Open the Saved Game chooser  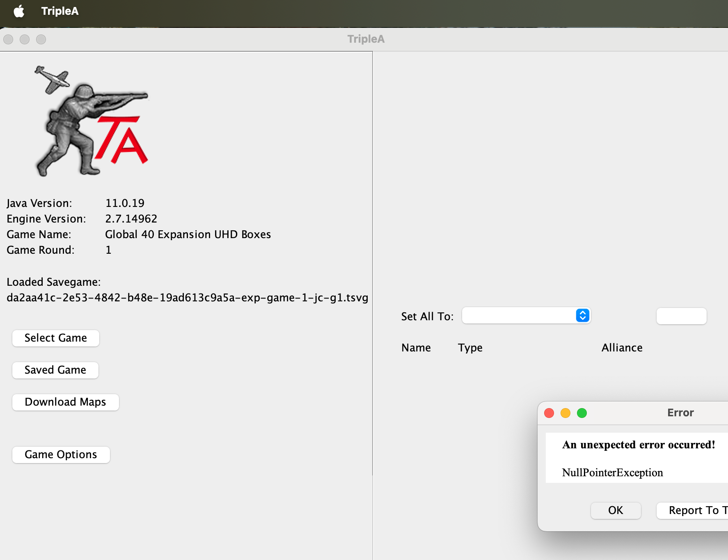pyautogui.click(x=55, y=370)
